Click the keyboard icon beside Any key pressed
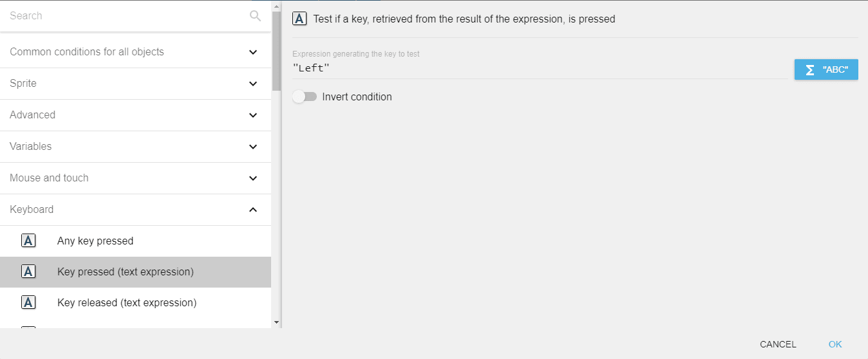868x359 pixels. pyautogui.click(x=28, y=241)
